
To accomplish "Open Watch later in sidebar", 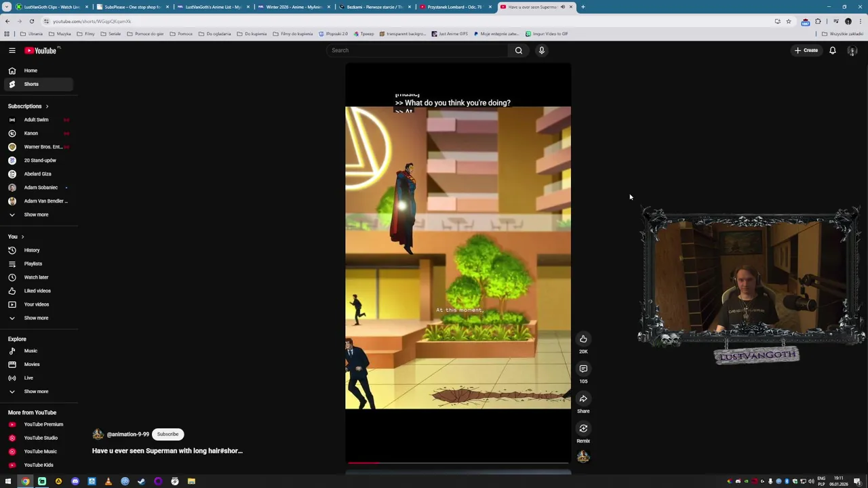I will (37, 277).
